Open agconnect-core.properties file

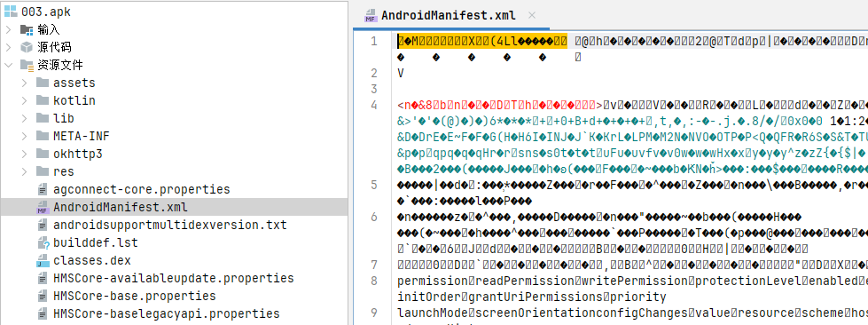(142, 189)
